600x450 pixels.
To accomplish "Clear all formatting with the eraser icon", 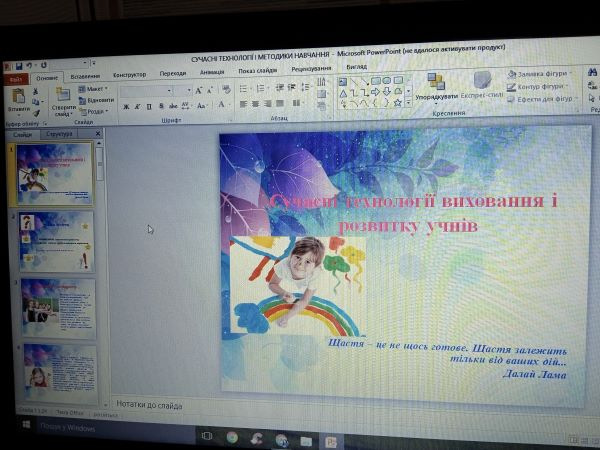I will click(226, 90).
